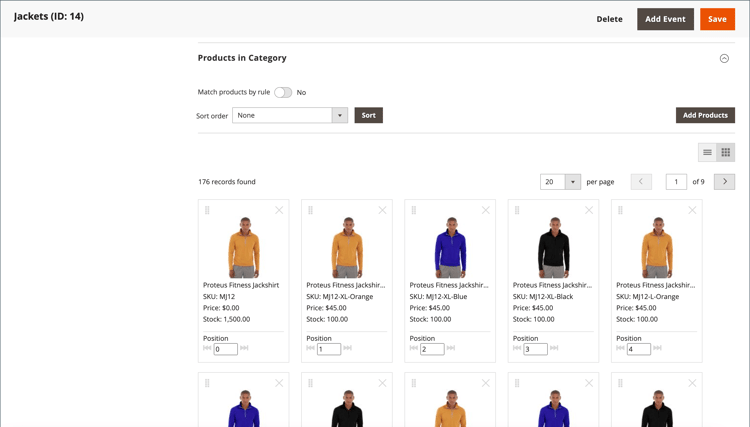The image size is (750, 427).
Task: Toggle Match products by rule switch
Action: point(283,92)
